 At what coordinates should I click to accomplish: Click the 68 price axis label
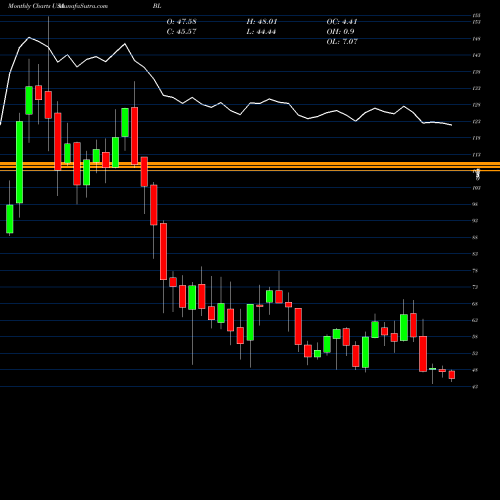[x=475, y=304]
